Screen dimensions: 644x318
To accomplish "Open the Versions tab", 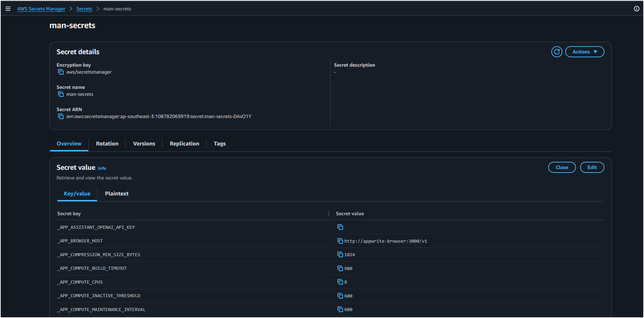I will [144, 144].
